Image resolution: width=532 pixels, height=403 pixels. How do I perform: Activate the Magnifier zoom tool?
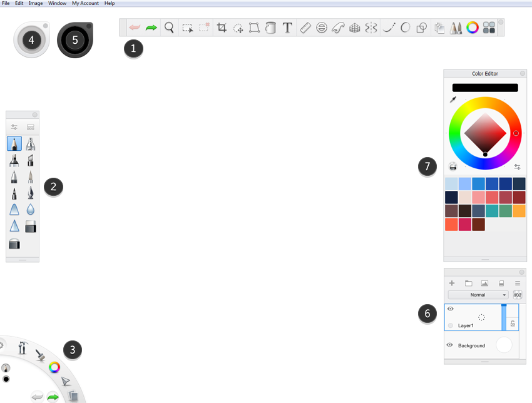[168, 27]
